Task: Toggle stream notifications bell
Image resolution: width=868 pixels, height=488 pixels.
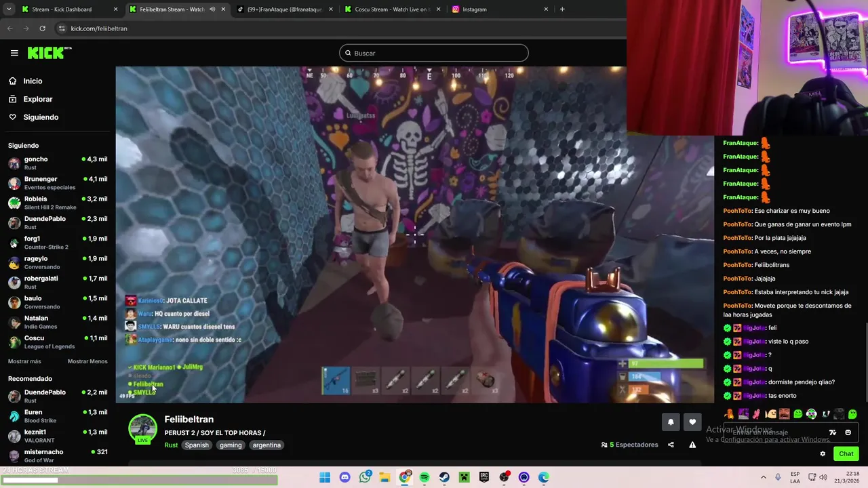Action: pyautogui.click(x=671, y=422)
